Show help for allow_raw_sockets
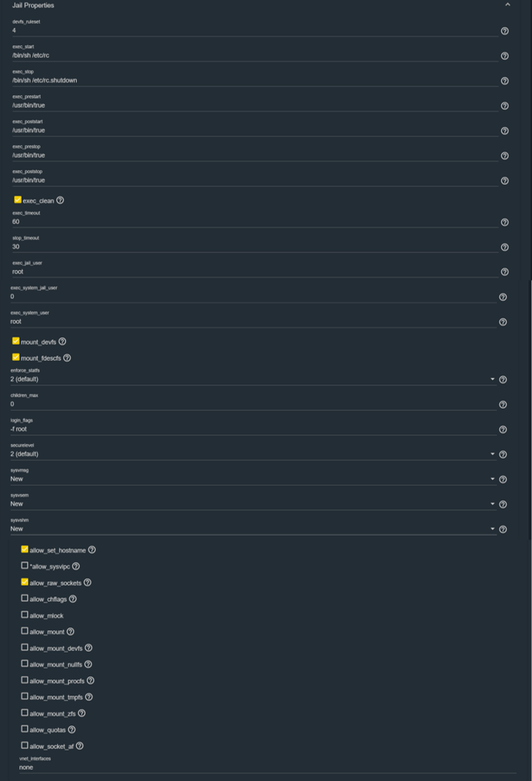 coord(88,582)
